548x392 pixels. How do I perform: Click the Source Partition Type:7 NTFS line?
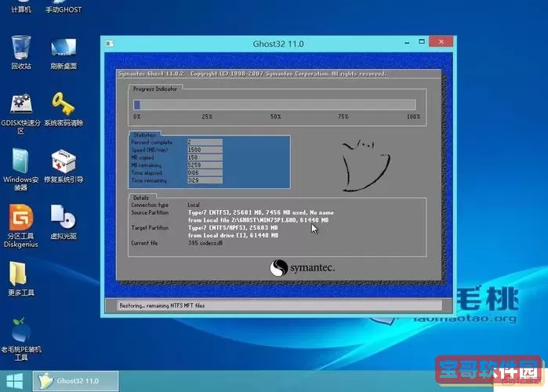click(x=261, y=212)
